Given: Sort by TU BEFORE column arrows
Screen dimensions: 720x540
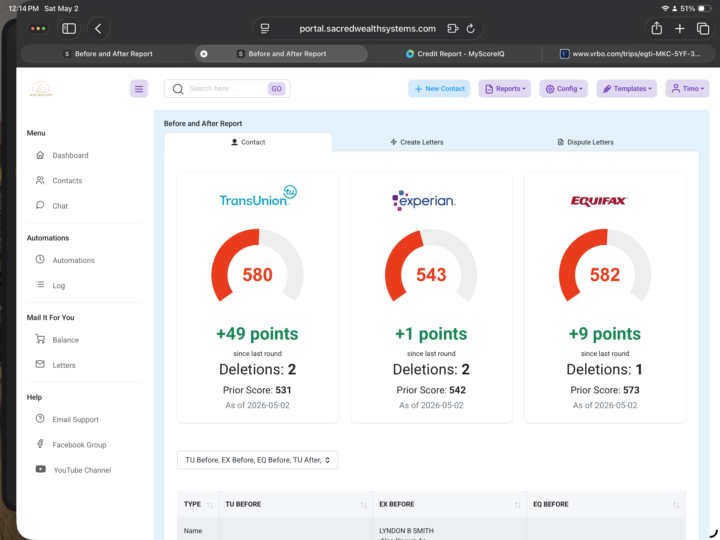Looking at the screenshot, I should point(364,505).
